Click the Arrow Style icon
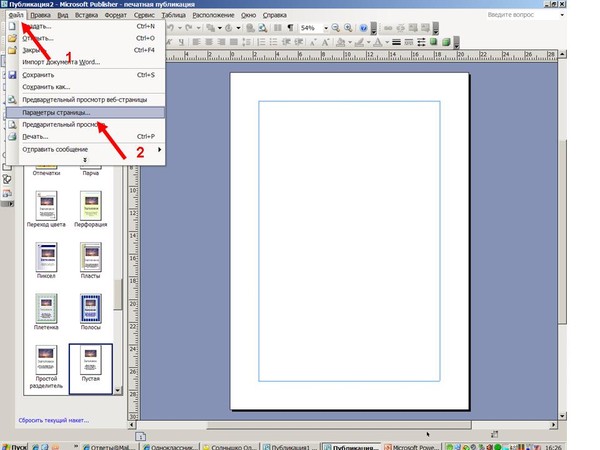Image resolution: width=600 pixels, height=450 pixels. tap(421, 42)
